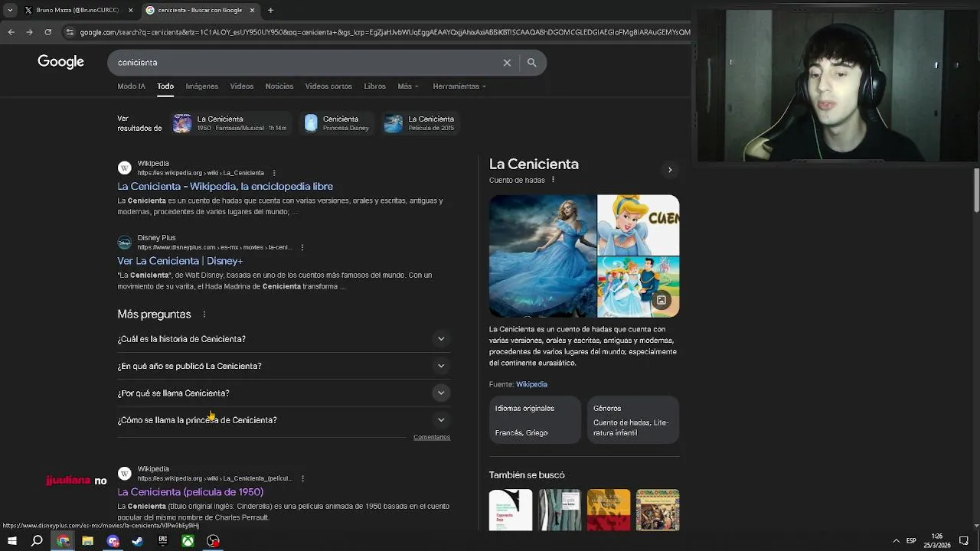Click the cenicienta search input field
Image resolution: width=980 pixels, height=551 pixels.
(x=306, y=63)
